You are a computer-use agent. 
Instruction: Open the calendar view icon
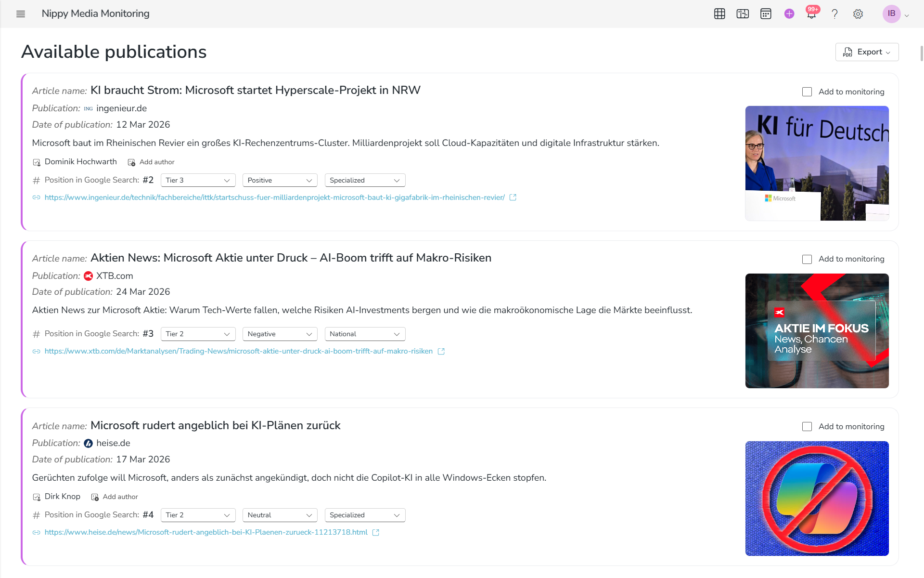(766, 13)
